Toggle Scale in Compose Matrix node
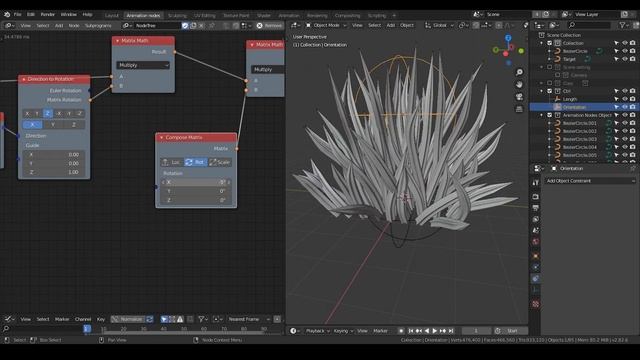This screenshot has height=360, width=640. (220, 162)
